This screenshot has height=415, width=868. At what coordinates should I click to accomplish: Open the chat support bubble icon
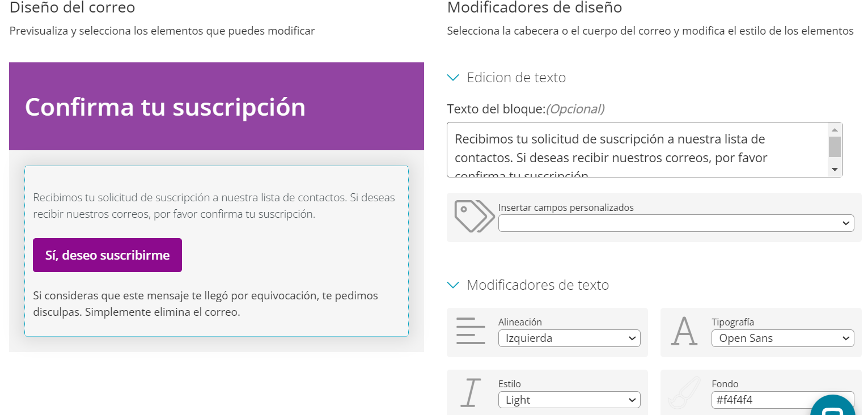pyautogui.click(x=833, y=407)
